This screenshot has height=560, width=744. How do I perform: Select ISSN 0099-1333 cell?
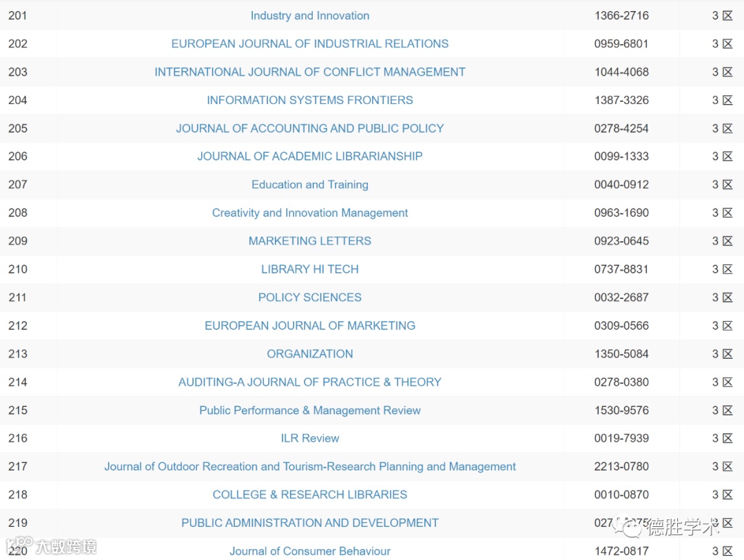click(621, 156)
